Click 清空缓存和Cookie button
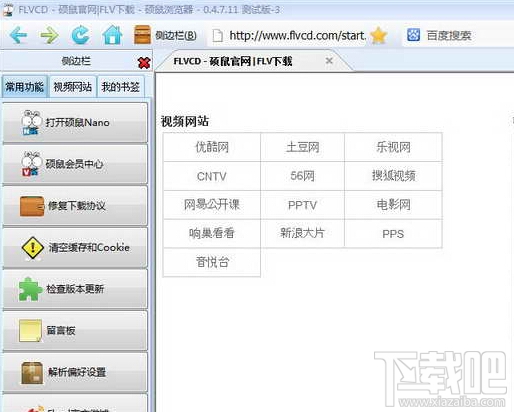The height and width of the screenshot is (412, 514). [75, 248]
